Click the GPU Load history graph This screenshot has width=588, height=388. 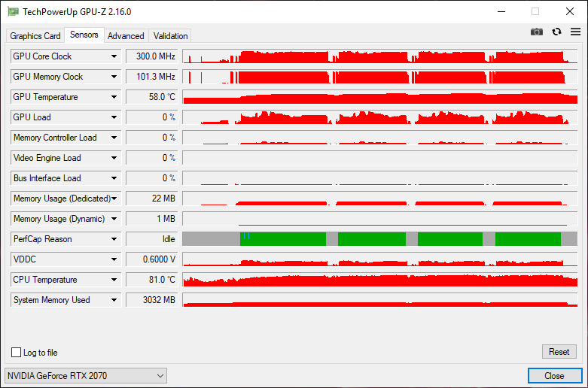(380, 117)
